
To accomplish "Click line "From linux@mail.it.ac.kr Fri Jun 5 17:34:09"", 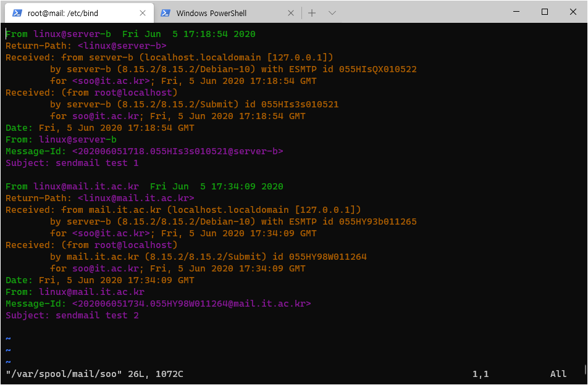I will (145, 186).
